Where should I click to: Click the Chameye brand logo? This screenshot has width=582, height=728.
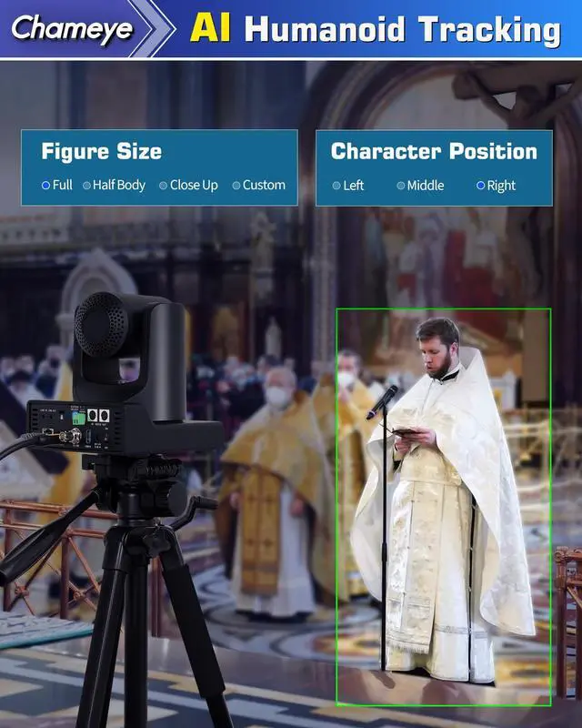(71, 28)
